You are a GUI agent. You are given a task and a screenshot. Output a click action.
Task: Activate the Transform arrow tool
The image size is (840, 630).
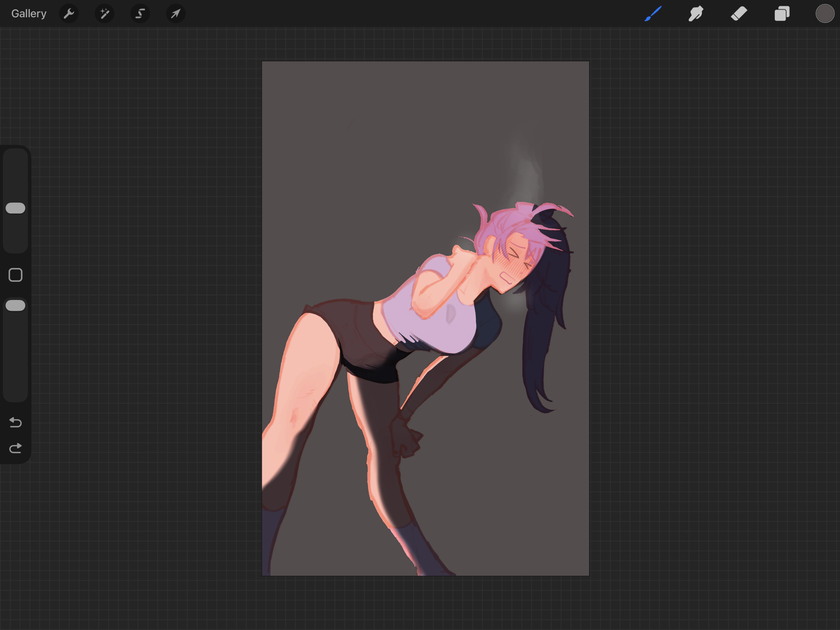point(176,14)
